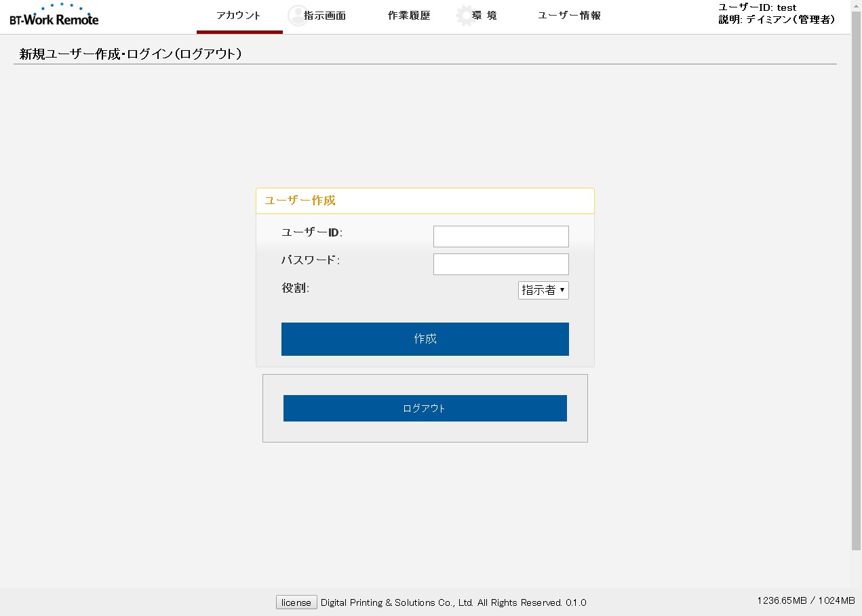
Task: Click the BT-Work Remote logo
Action: (54, 16)
